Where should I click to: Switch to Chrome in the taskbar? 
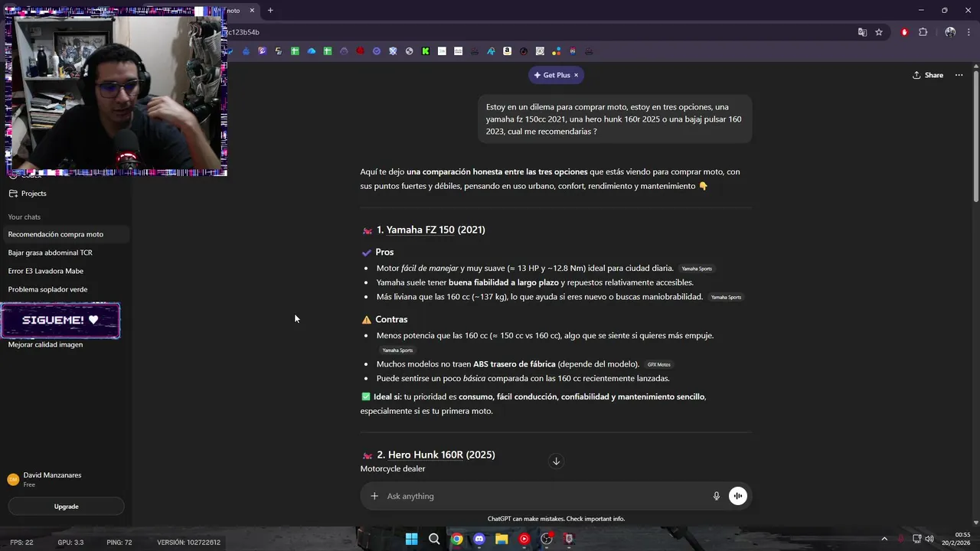[x=456, y=539]
